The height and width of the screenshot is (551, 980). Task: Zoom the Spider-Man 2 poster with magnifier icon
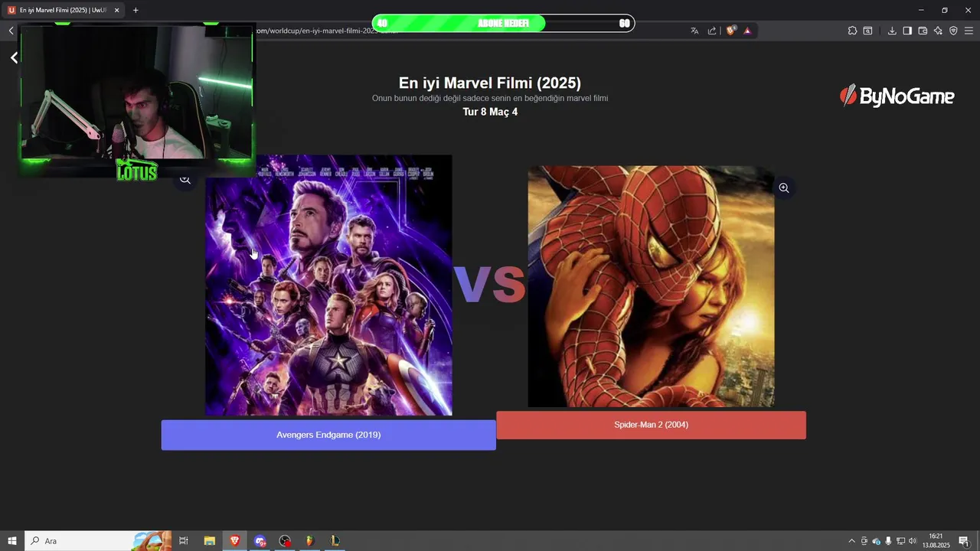(783, 187)
